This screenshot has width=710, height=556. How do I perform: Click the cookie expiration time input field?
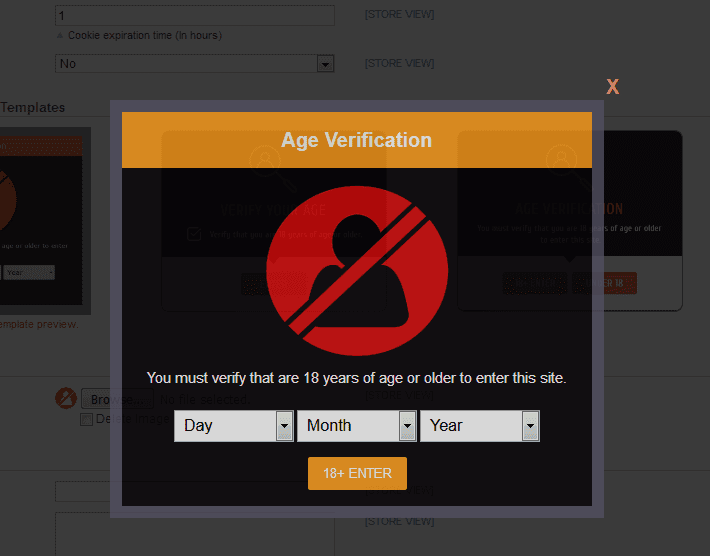(194, 16)
